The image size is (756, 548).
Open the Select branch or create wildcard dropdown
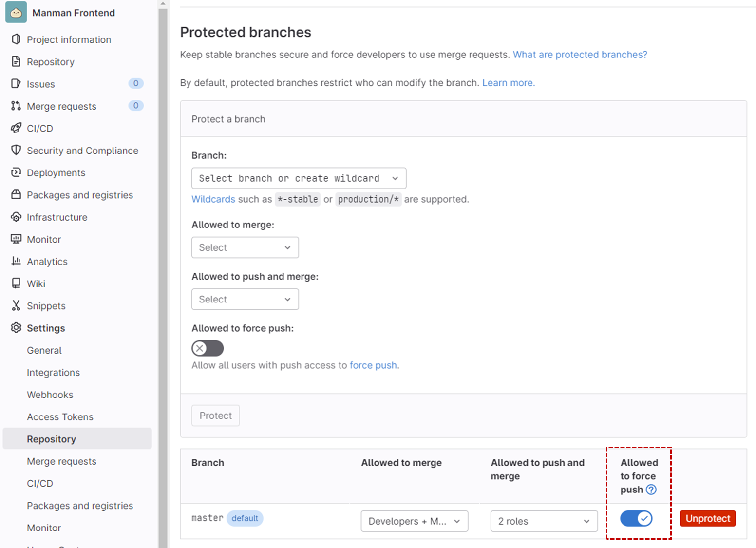point(299,178)
